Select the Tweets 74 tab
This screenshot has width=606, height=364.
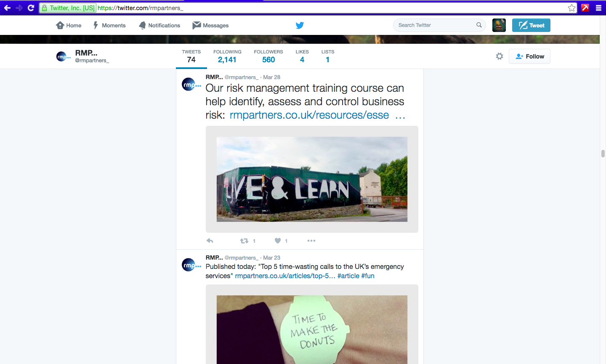click(x=191, y=56)
